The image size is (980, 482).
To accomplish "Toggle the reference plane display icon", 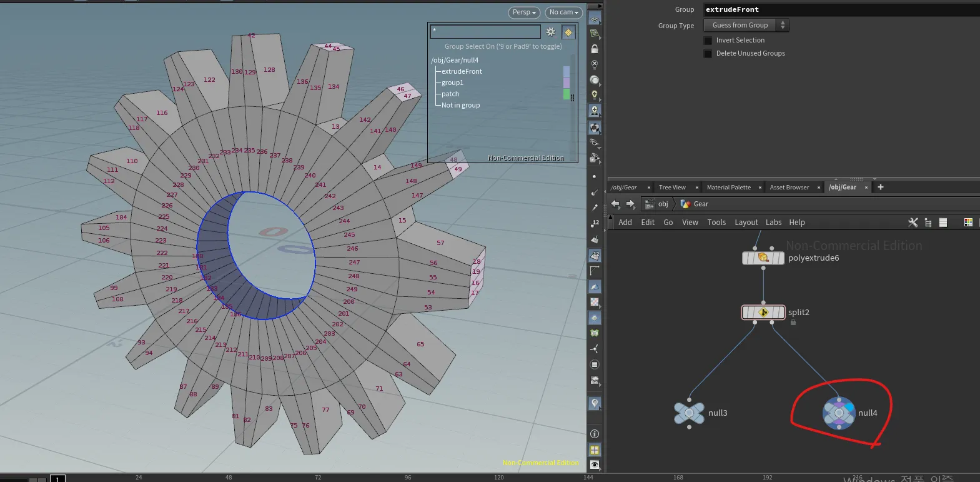I will point(595,19).
